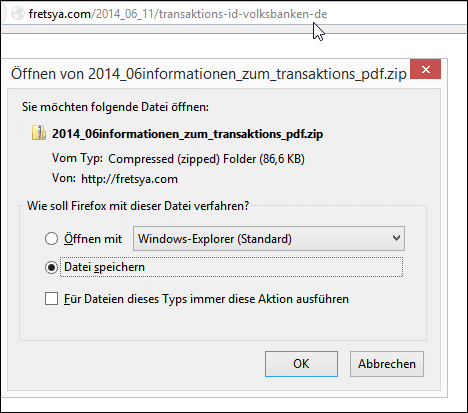Viewport: 468px width, 413px height.
Task: Click the dropdown arrow beside Windows-Explorer
Action: click(396, 238)
